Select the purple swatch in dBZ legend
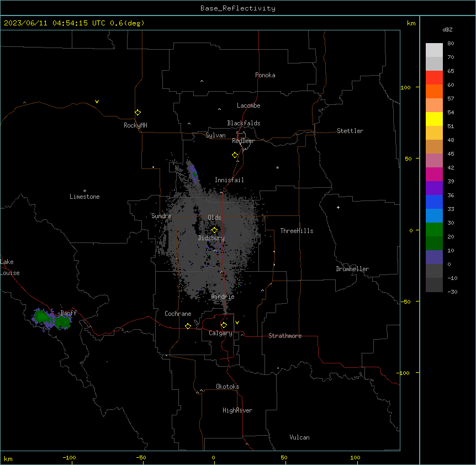This screenshot has width=476, height=465. [x=434, y=188]
